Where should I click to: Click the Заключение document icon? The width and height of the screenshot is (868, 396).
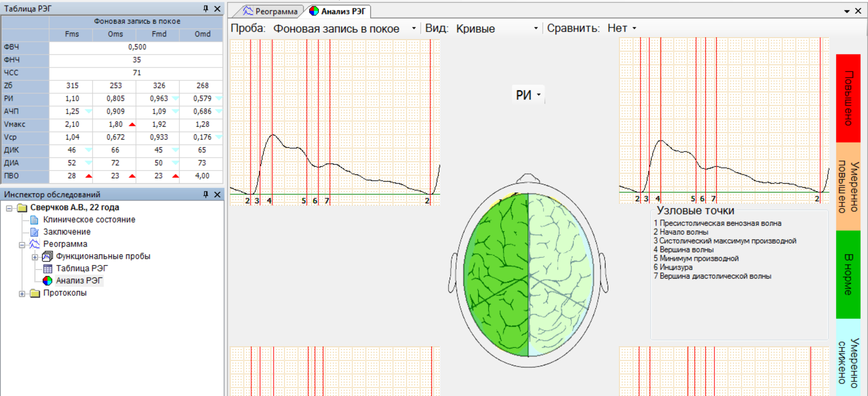34,232
